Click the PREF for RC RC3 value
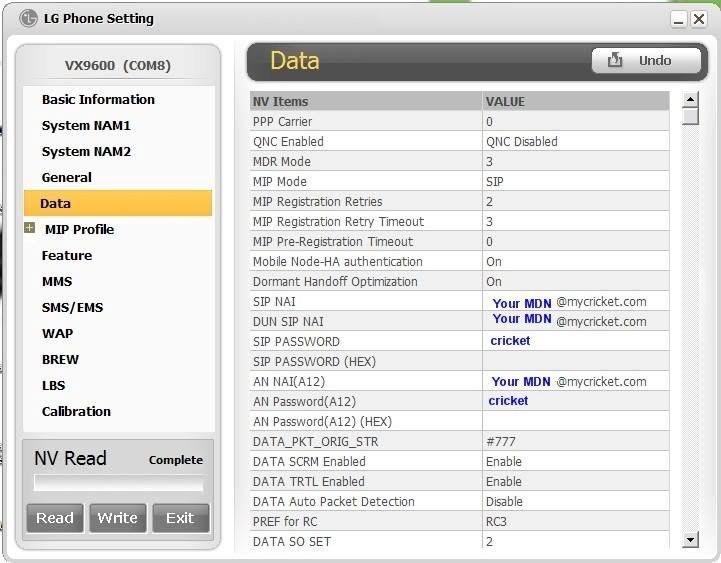The height and width of the screenshot is (563, 721). pyautogui.click(x=576, y=521)
